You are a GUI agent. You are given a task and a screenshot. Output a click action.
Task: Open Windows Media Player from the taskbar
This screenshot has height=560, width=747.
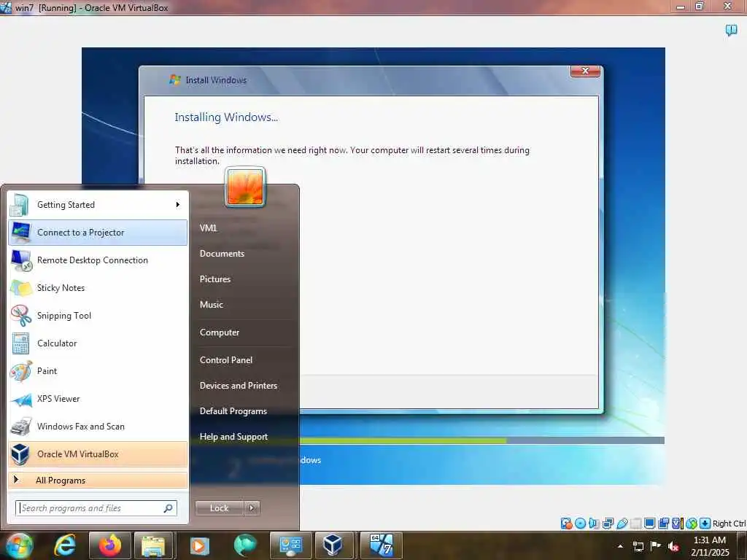tap(199, 545)
